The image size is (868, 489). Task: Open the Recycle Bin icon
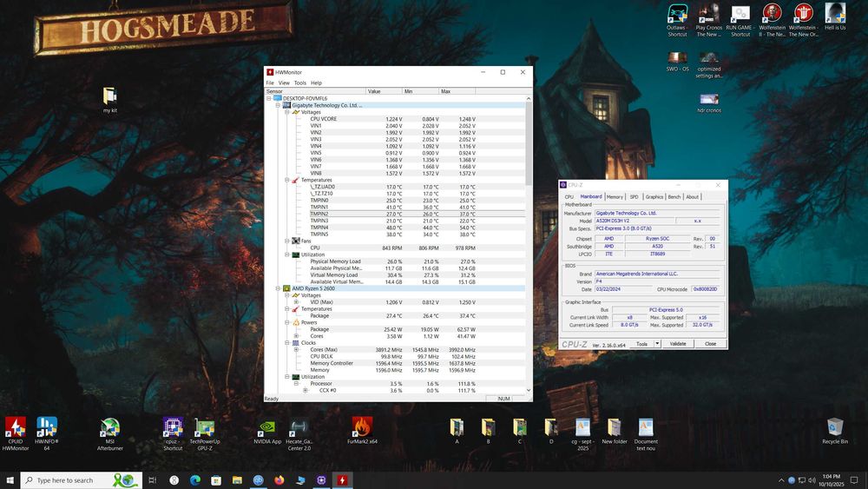835,427
